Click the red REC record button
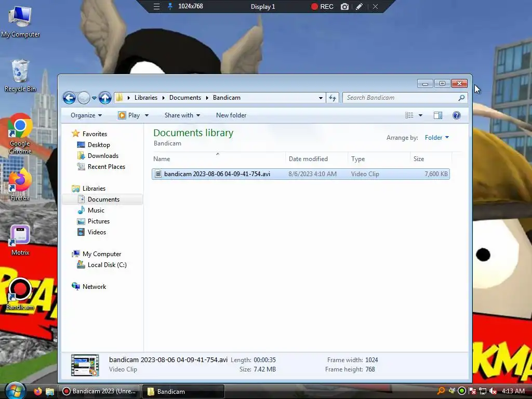Image resolution: width=532 pixels, height=399 pixels. click(322, 6)
